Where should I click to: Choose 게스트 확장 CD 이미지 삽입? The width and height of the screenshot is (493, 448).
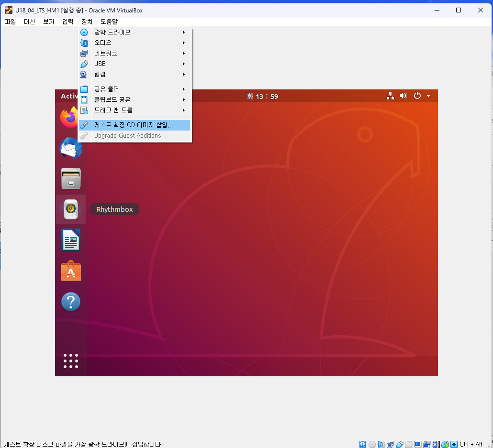pyautogui.click(x=134, y=125)
